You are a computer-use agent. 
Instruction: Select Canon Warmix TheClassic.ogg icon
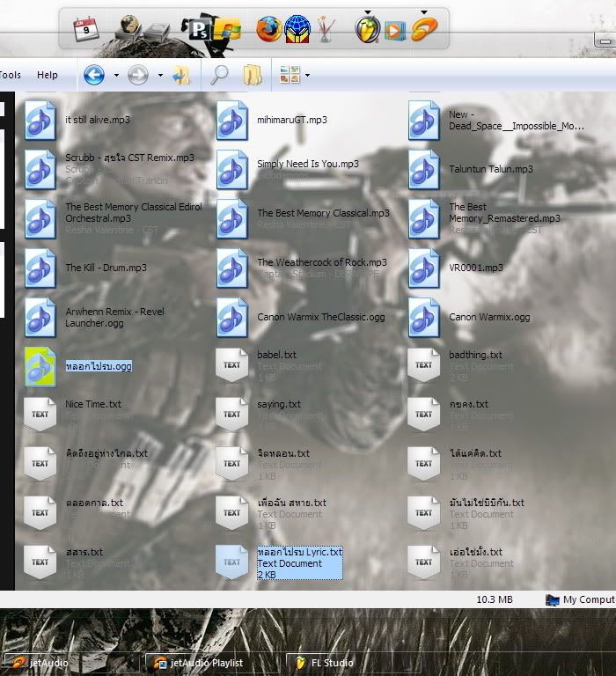coord(232,317)
